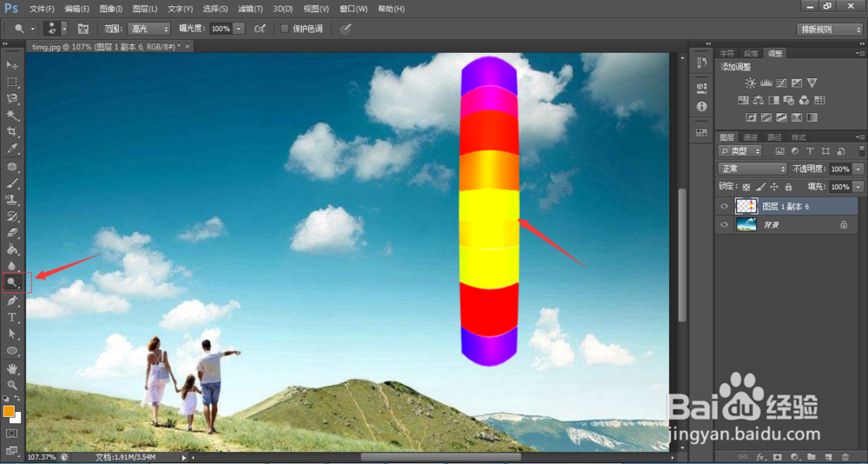This screenshot has width=868, height=464.
Task: Open the 文件(F) menu
Action: pos(42,9)
